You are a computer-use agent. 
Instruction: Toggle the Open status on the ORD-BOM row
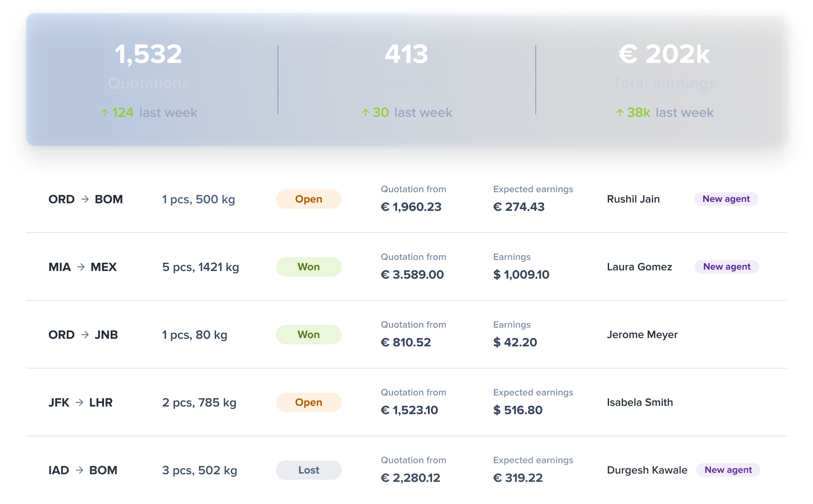click(x=308, y=199)
